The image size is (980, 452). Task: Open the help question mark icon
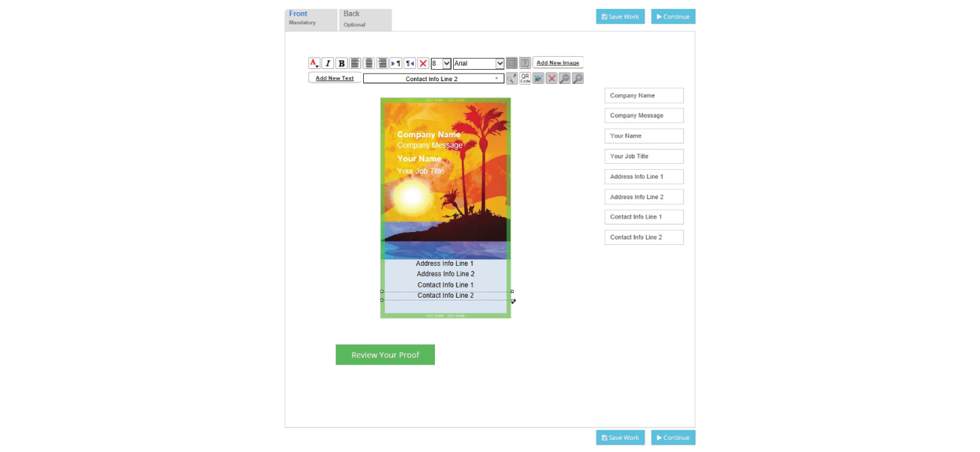coord(525,63)
